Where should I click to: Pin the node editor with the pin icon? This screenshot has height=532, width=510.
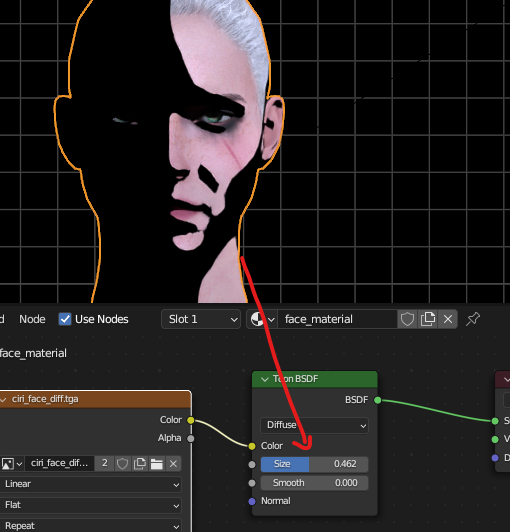(x=473, y=319)
